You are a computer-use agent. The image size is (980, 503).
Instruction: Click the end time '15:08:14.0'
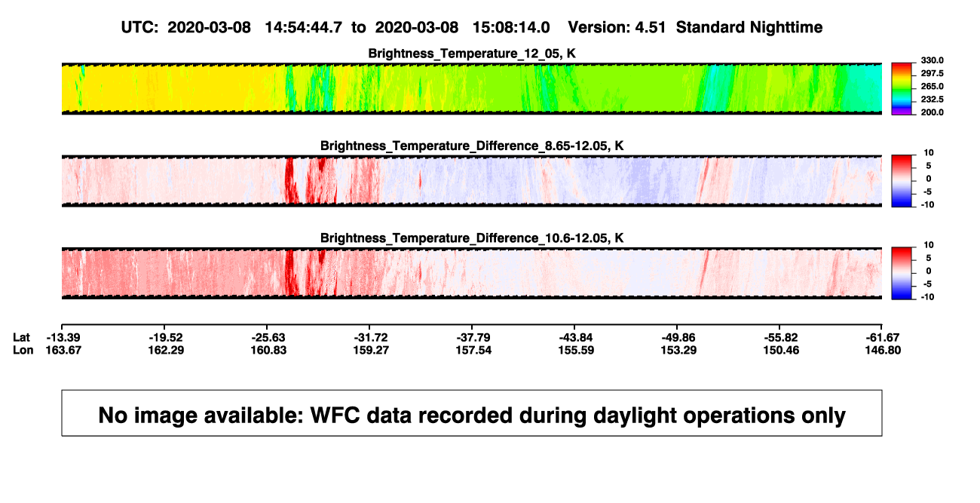(x=512, y=27)
